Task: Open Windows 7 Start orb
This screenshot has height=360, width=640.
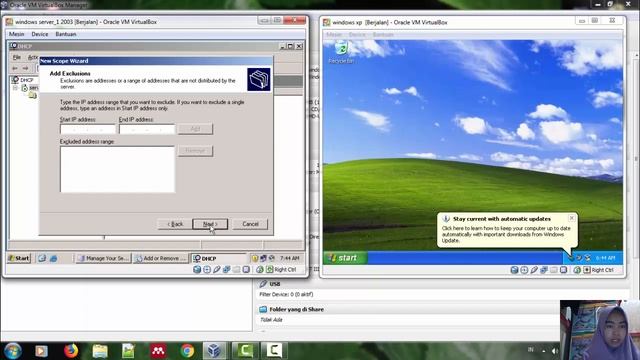Action: [x=13, y=351]
